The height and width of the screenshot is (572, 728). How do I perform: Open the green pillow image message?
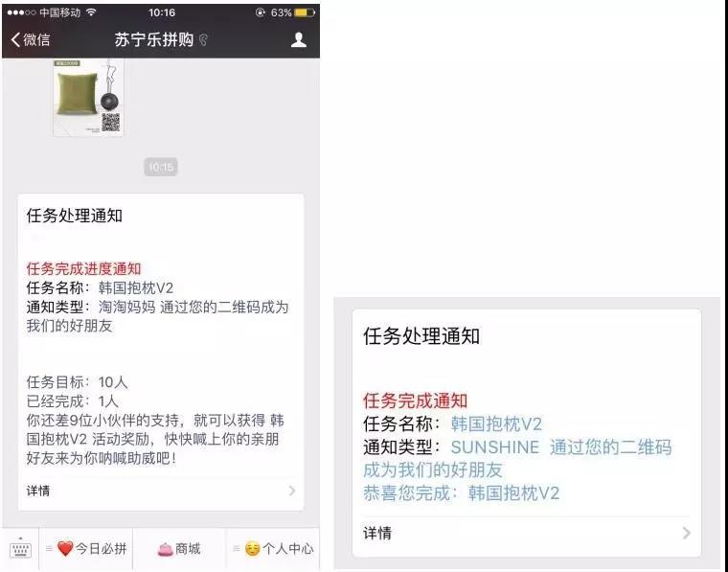[x=89, y=97]
